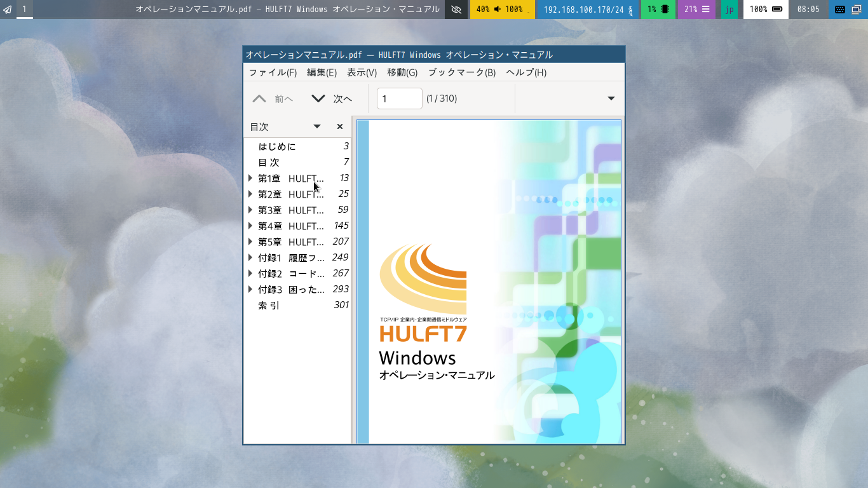The width and height of the screenshot is (868, 488).
Task: Click the 次へ label button
Action: pyautogui.click(x=342, y=98)
